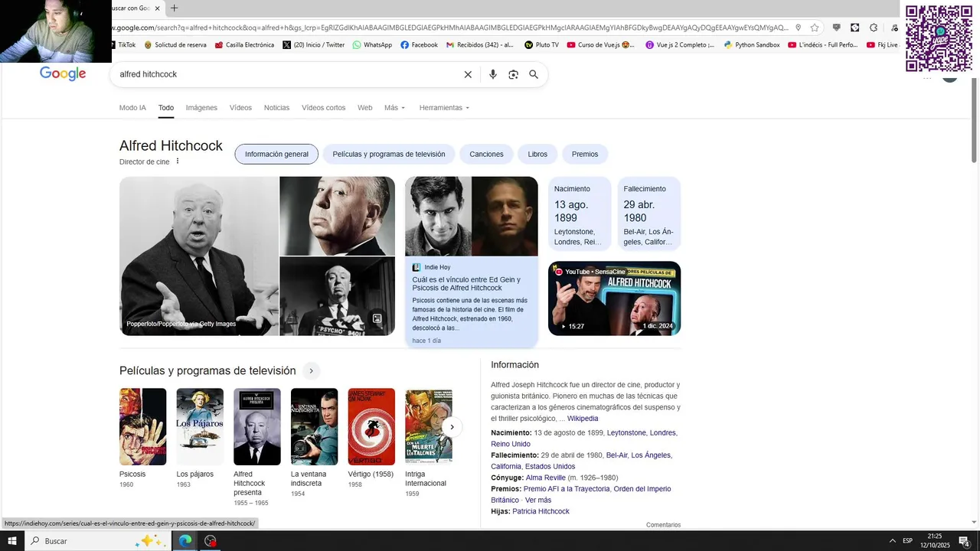Screen dimensions: 980x551
Task: Open the large Hitchcock Getty Images photo
Action: [x=199, y=256]
